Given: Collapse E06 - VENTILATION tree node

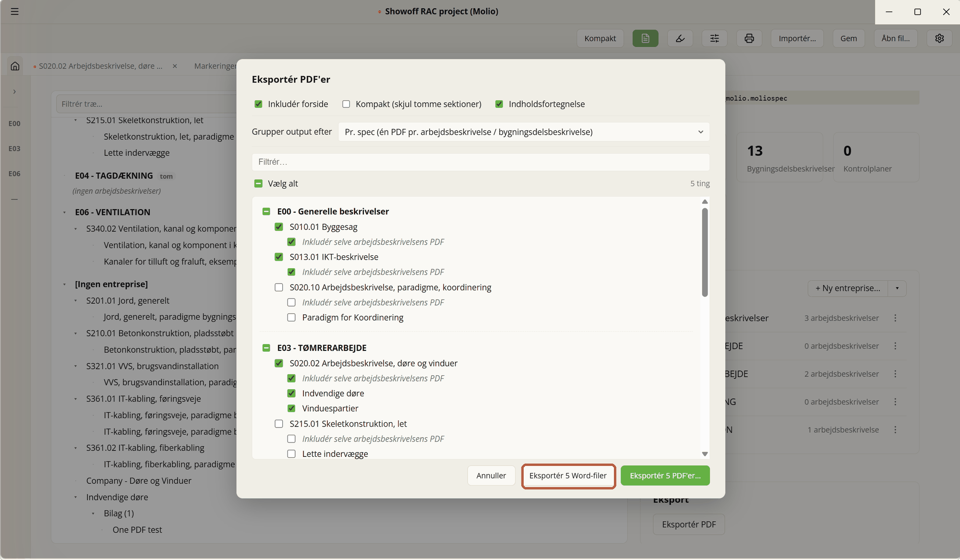Looking at the screenshot, I should (x=64, y=212).
